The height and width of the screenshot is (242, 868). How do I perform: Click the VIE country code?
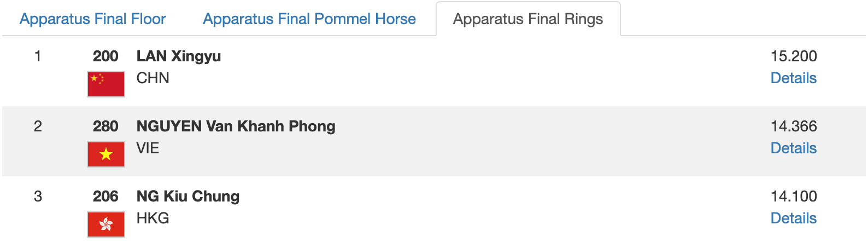(148, 148)
